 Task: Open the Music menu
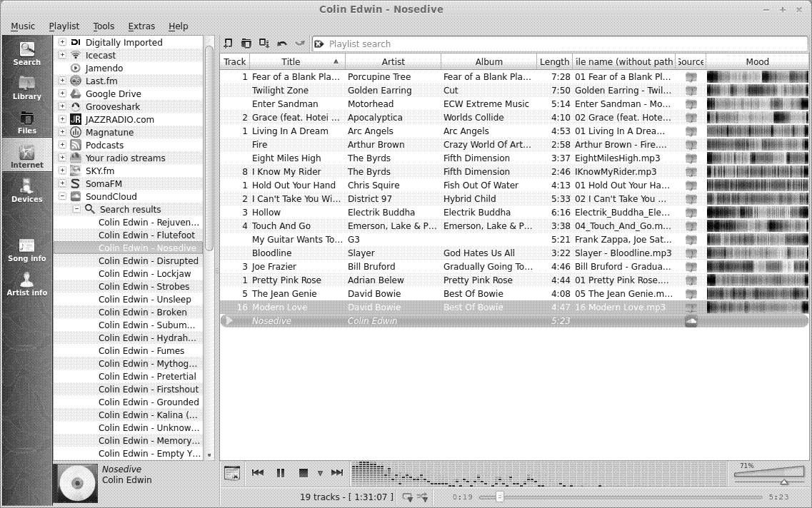[23, 26]
